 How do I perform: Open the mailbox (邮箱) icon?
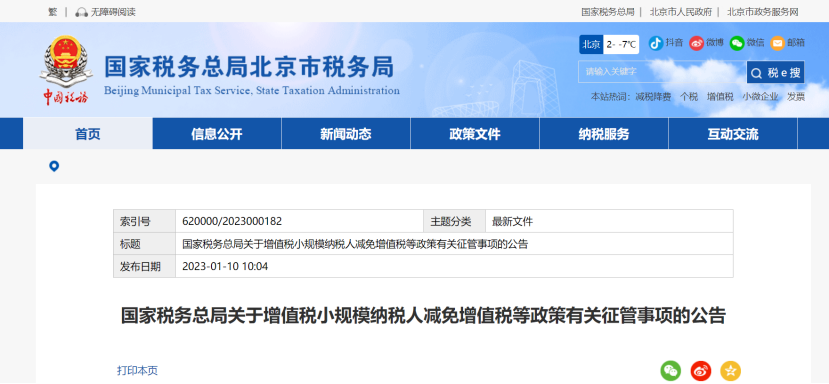[x=777, y=43]
